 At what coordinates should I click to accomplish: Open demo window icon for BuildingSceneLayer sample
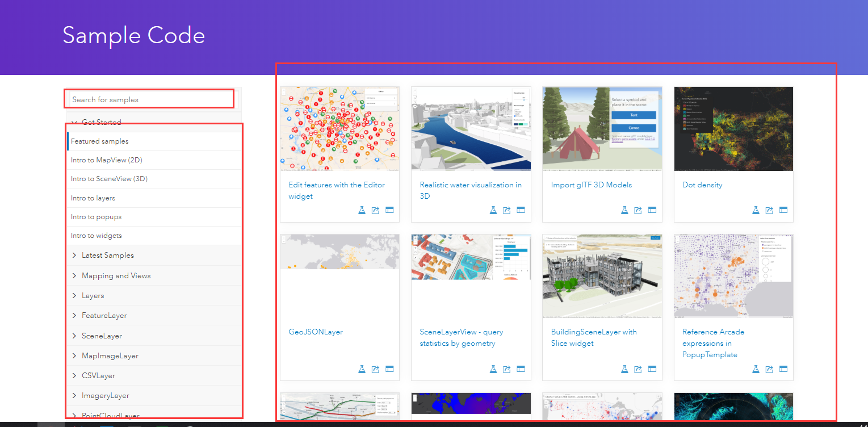652,369
